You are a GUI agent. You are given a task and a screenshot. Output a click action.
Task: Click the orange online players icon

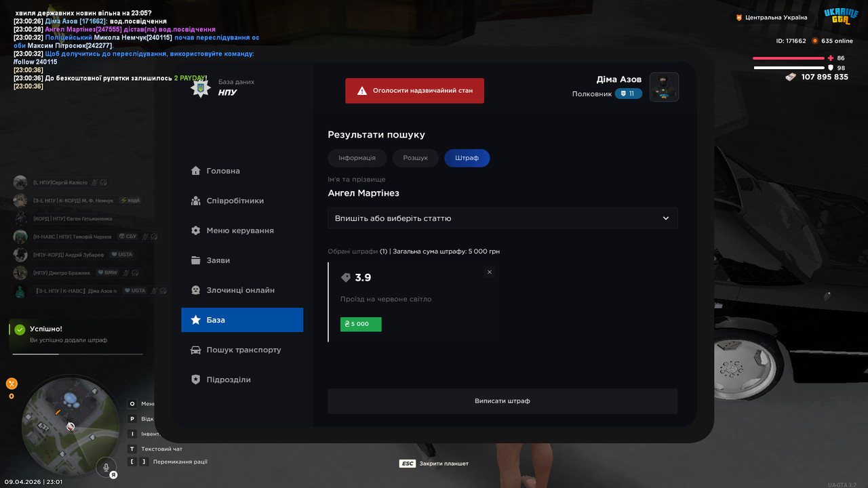click(x=815, y=41)
